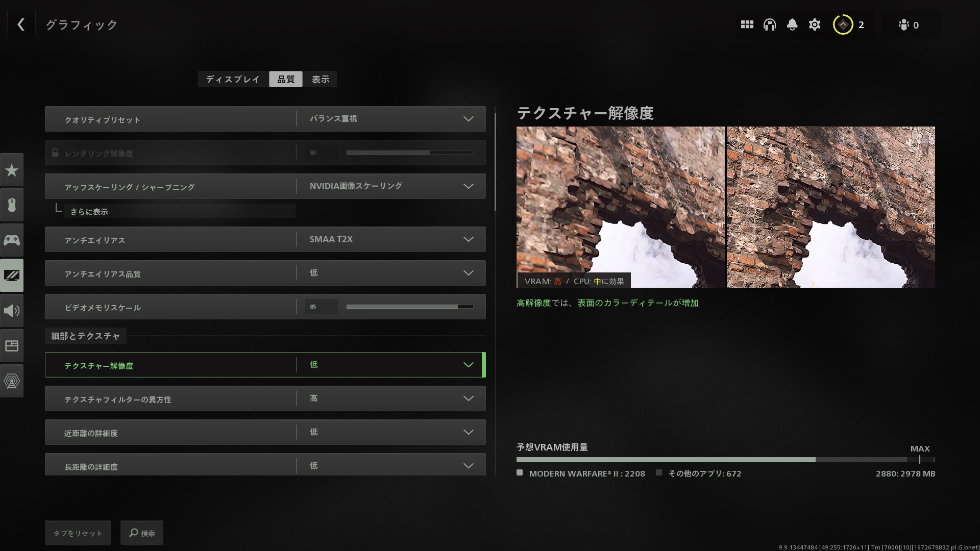980x551 pixels.
Task: Click the notifications bell icon top right
Action: (792, 24)
